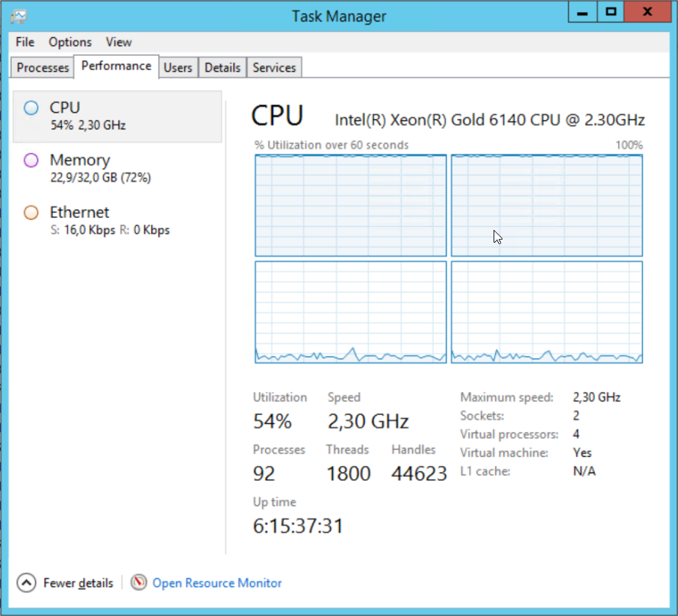Close the Task Manager window
Image resolution: width=678 pixels, height=616 pixels.
tap(647, 12)
